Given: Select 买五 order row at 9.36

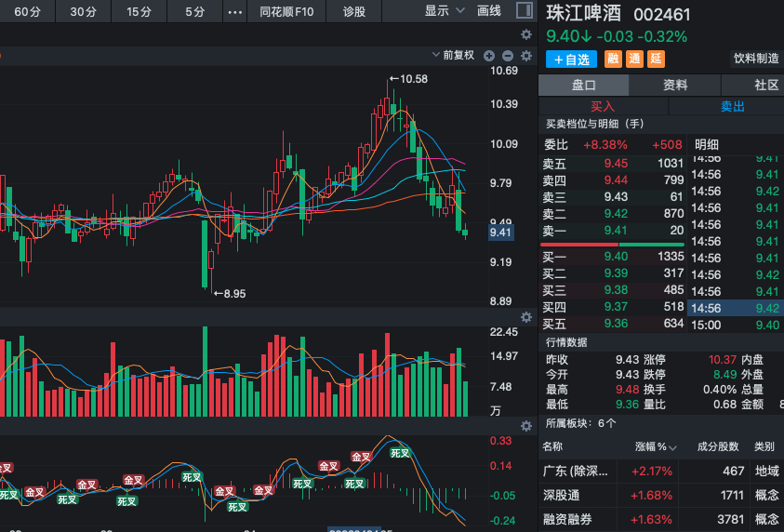Looking at the screenshot, I should (613, 324).
